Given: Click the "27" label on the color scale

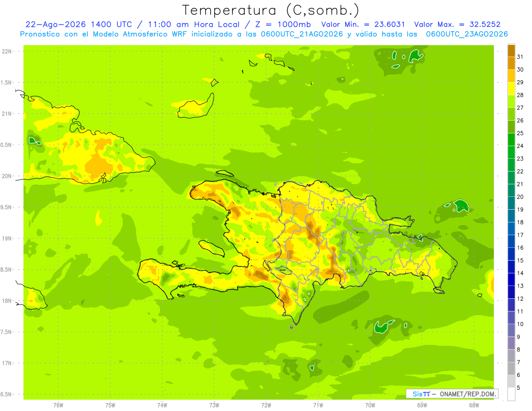Looking at the screenshot, I should (x=520, y=108).
